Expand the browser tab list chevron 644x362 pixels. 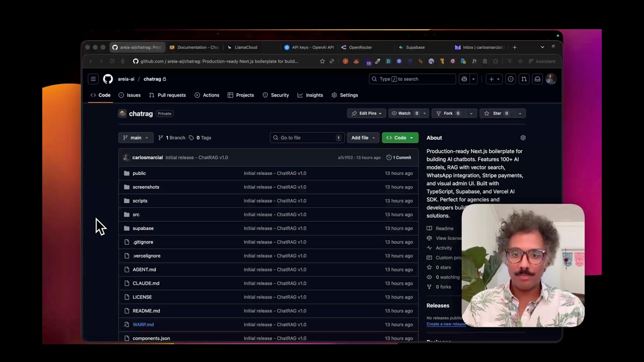point(542,47)
